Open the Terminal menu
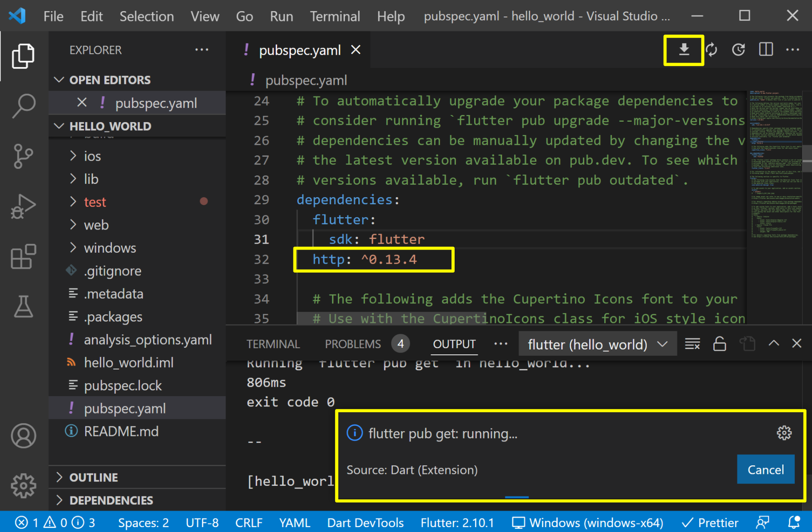 click(335, 16)
